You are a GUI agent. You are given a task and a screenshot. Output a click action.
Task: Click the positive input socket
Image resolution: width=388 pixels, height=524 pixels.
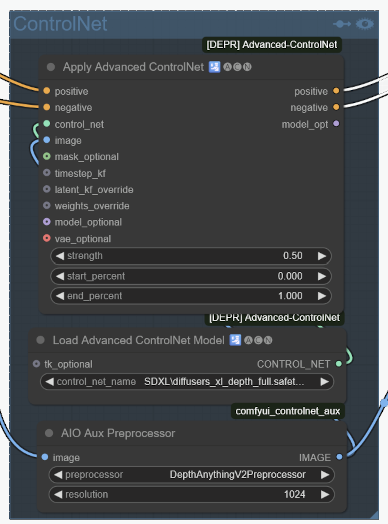tap(47, 91)
